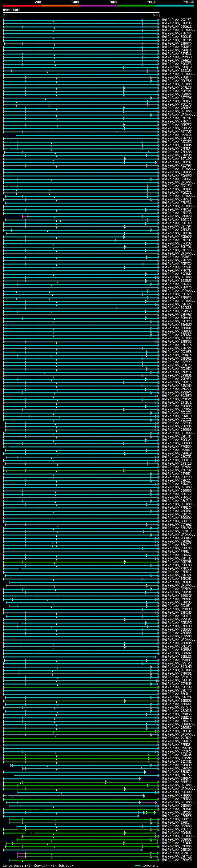Screen dimensions: 197x868
Task: Open hit UniRef100_A7P746
Action: tap(177, 33)
